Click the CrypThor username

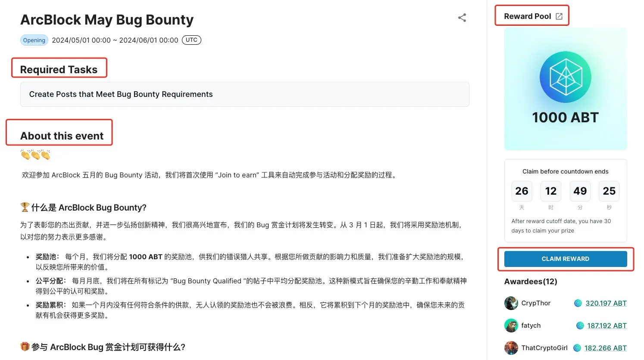tap(536, 303)
